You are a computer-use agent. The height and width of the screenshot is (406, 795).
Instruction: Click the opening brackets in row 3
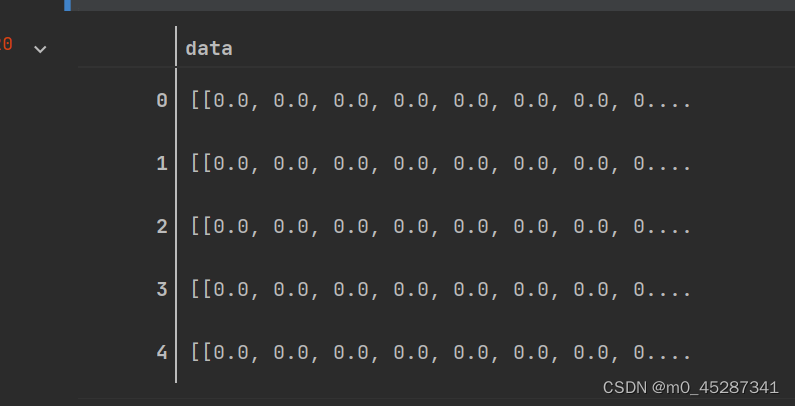[x=201, y=290]
